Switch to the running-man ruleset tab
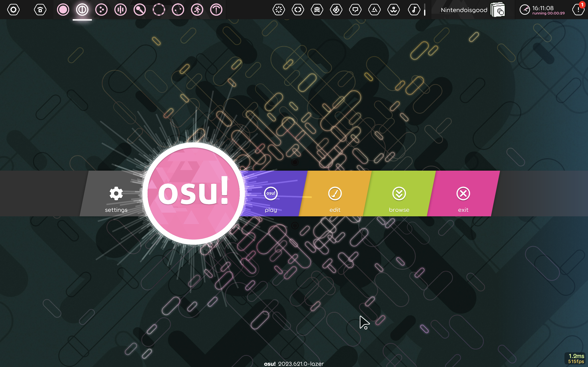Screen dimensions: 588x367 tap(197, 10)
